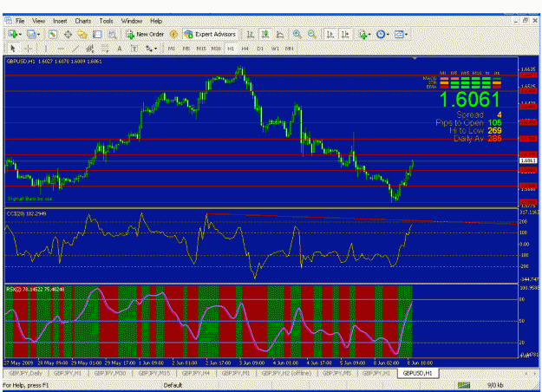The width and height of the screenshot is (542, 392).
Task: Switch chart to Candlesticks style
Action: tap(265, 34)
